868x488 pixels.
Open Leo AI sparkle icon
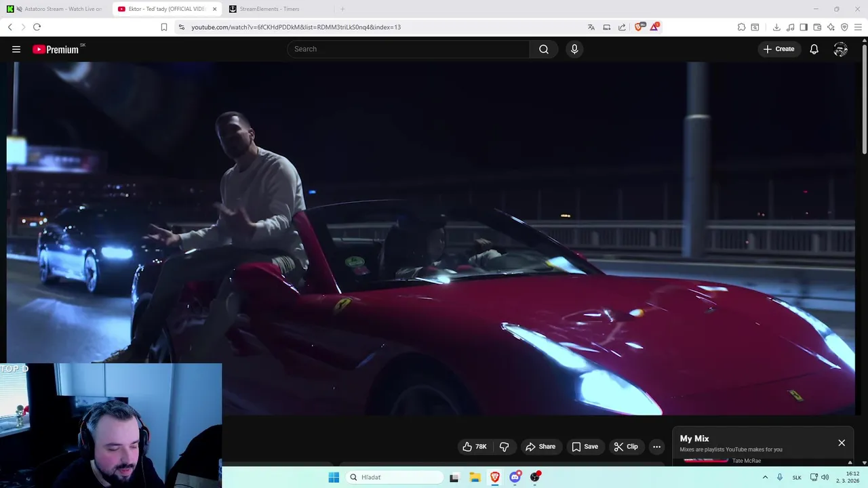[831, 27]
